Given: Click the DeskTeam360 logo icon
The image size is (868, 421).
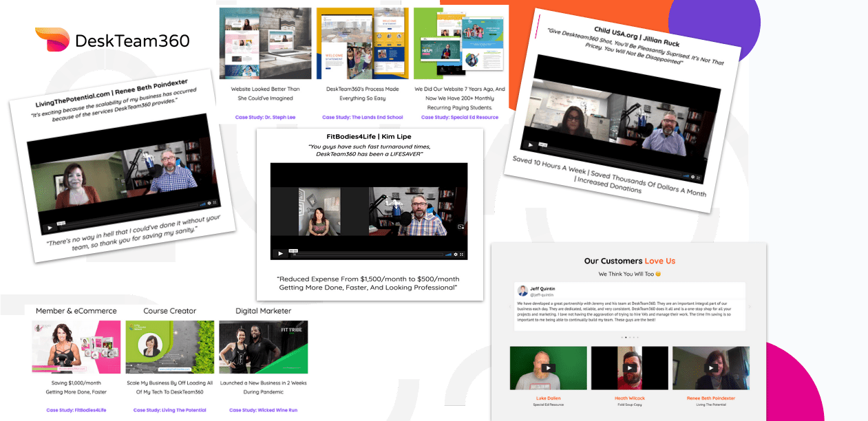Looking at the screenshot, I should coord(52,40).
